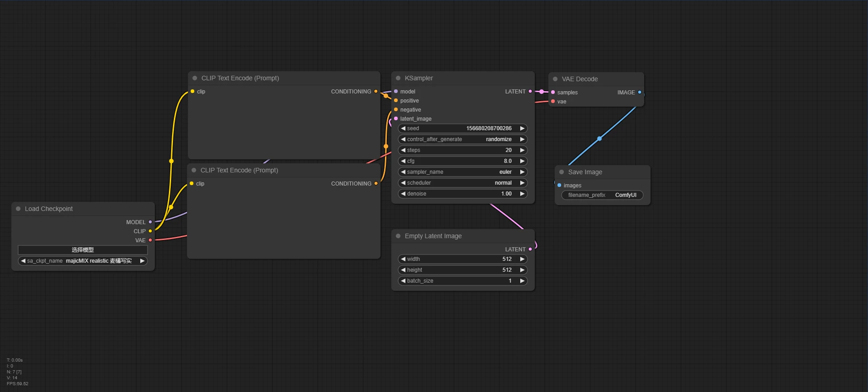Image resolution: width=868 pixels, height=392 pixels.
Task: Collapse the VAE Decode node title dot
Action: (x=555, y=79)
